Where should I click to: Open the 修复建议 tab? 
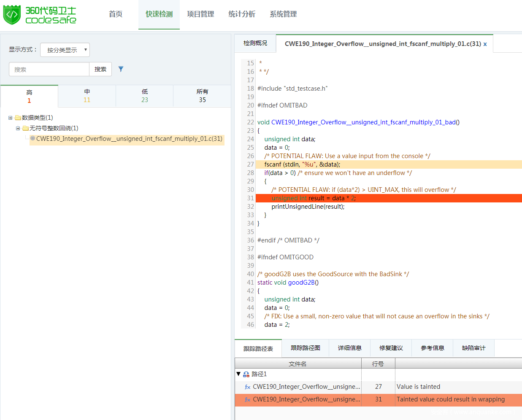point(391,348)
